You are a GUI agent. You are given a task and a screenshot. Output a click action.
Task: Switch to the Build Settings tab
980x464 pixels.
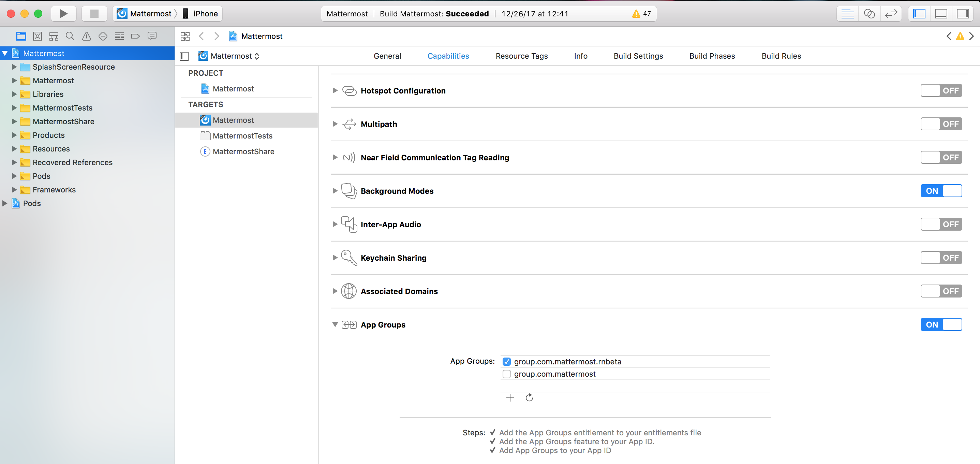638,56
